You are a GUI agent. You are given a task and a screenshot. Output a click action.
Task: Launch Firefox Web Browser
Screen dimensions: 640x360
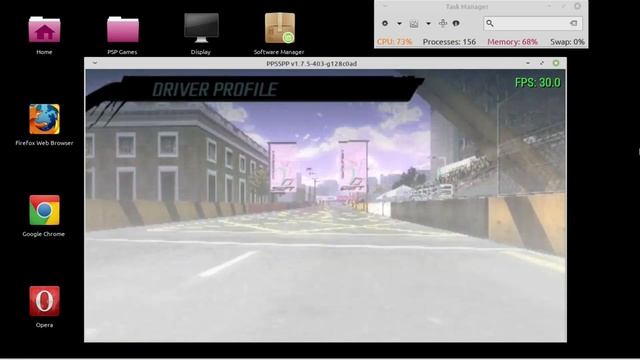click(x=44, y=119)
